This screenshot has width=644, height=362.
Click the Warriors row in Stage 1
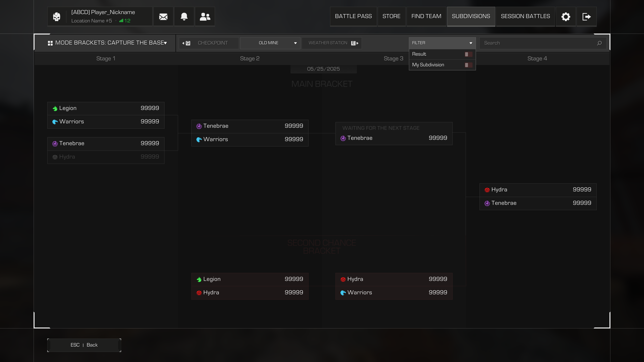pyautogui.click(x=106, y=122)
